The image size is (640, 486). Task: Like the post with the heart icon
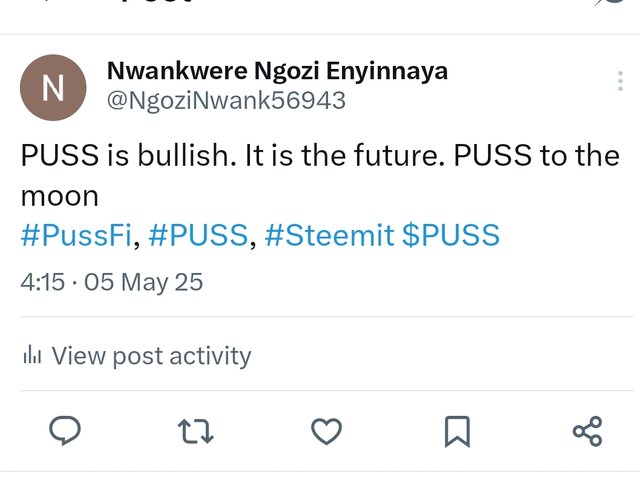tap(327, 431)
